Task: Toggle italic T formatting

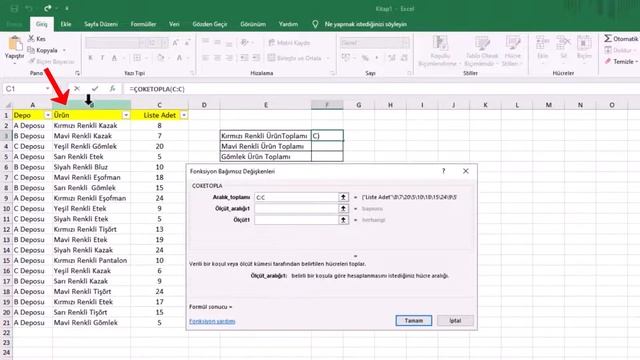Action: (x=102, y=58)
